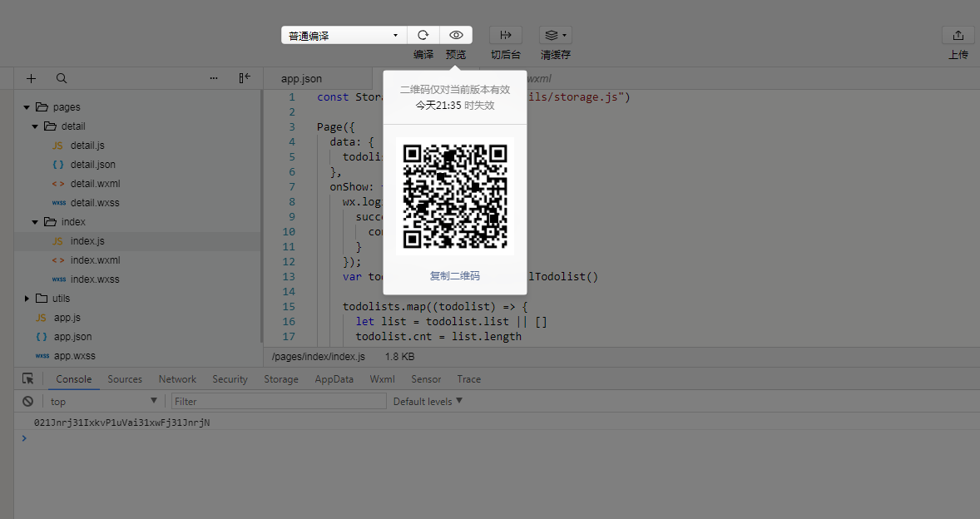This screenshot has width=980, height=519.
Task: Clear the console with the ban icon
Action: 28,402
